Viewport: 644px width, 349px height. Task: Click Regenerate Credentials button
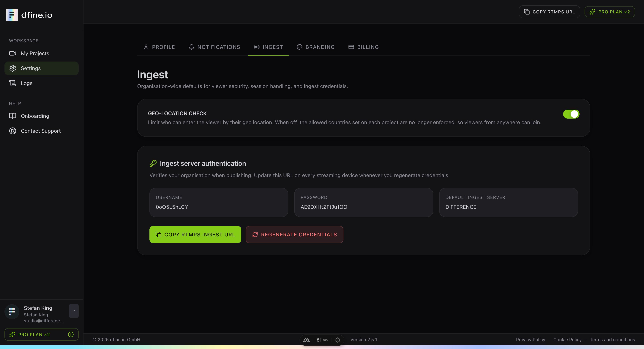(294, 234)
